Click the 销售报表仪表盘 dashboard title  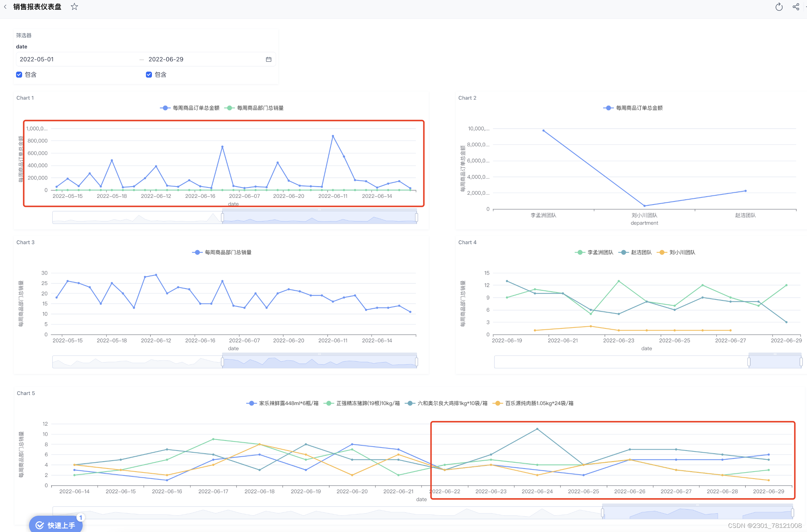(x=37, y=7)
